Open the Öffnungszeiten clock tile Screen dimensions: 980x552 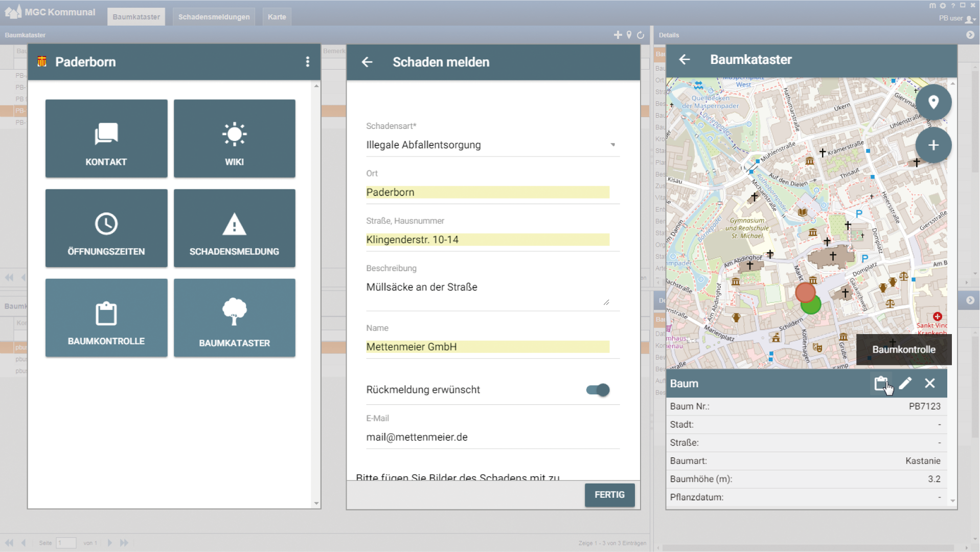click(x=106, y=228)
